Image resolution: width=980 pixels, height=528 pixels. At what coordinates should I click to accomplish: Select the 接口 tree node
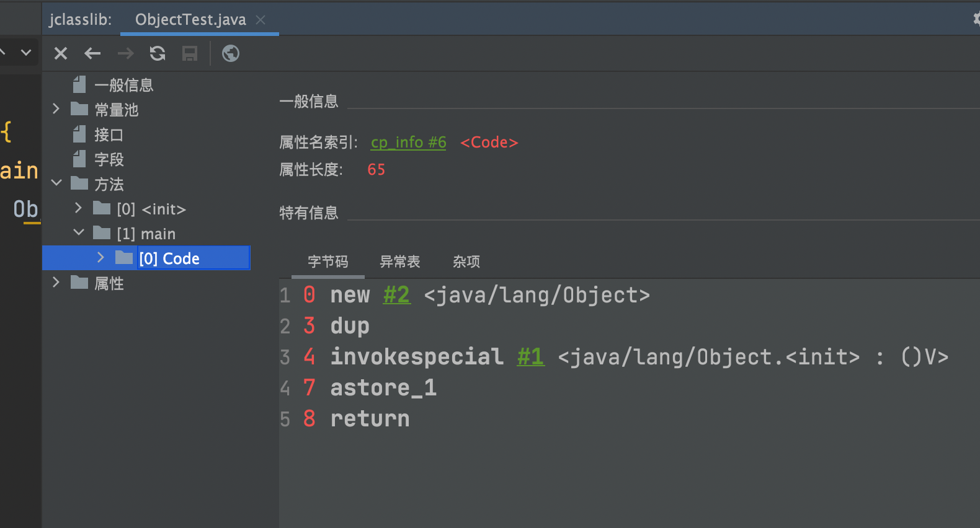point(109,134)
